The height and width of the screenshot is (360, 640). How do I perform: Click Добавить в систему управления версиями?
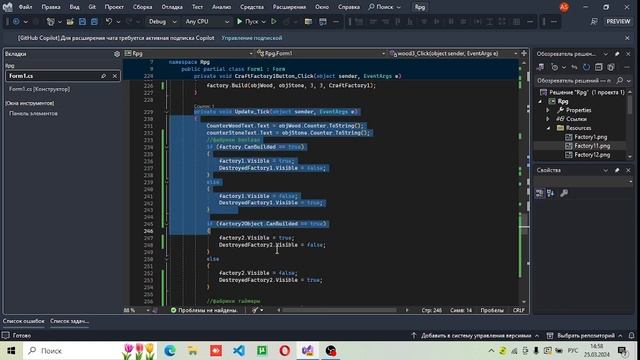coord(476,336)
